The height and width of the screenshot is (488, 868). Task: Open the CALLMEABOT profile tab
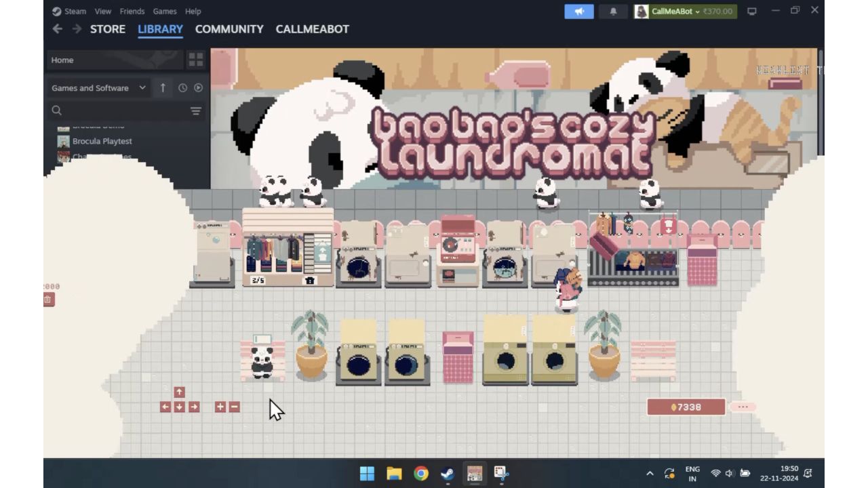click(x=313, y=29)
